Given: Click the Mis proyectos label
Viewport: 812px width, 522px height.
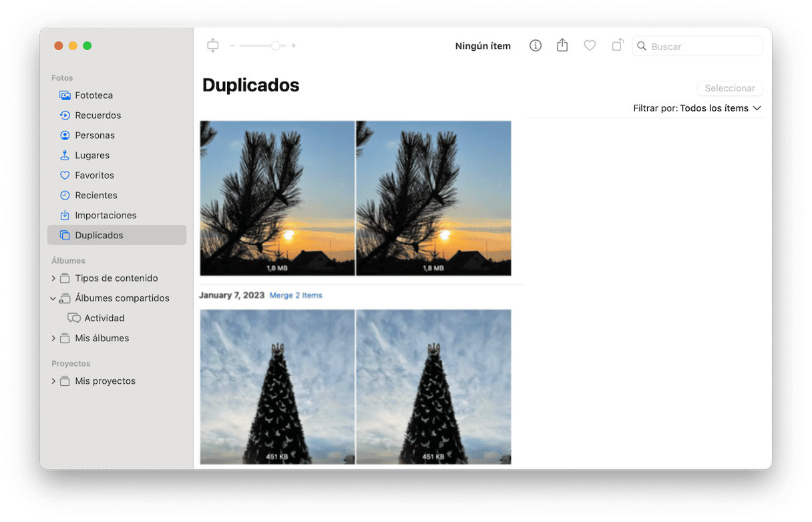Looking at the screenshot, I should tap(106, 381).
